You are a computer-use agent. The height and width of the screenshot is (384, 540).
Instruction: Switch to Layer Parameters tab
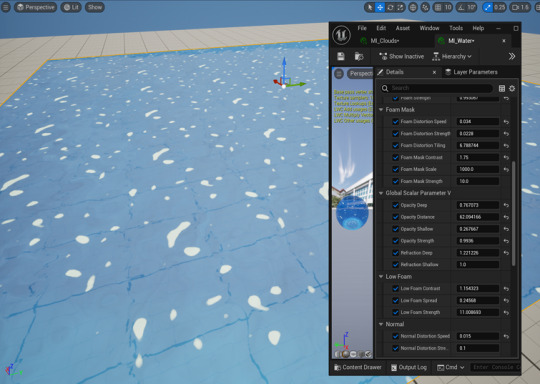coord(471,72)
